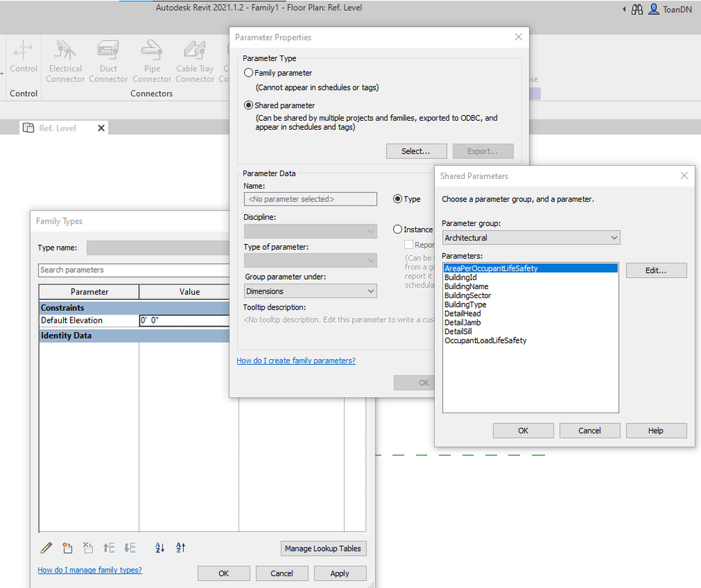
Task: Select the Control tool in the ribbon
Action: [x=23, y=56]
